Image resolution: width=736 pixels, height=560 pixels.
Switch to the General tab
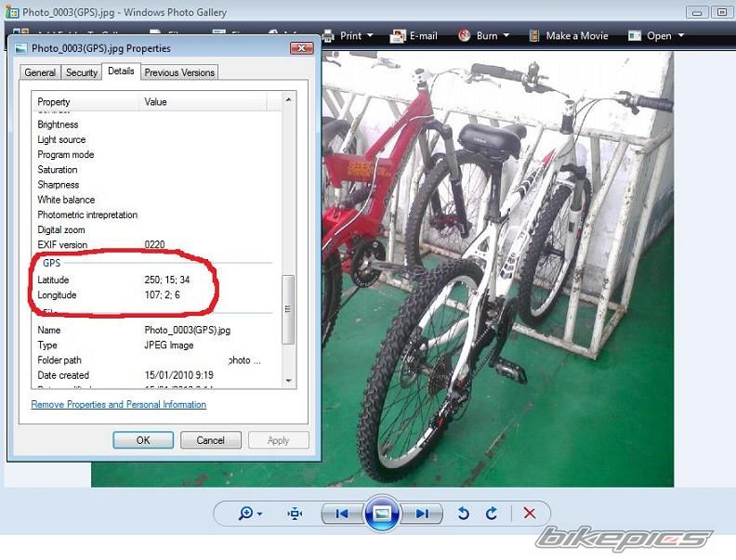40,72
